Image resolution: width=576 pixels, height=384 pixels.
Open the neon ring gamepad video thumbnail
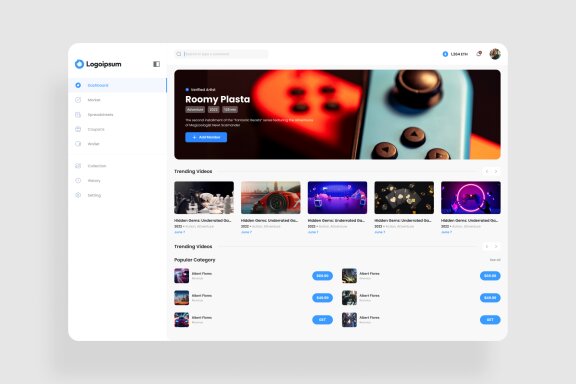point(471,197)
